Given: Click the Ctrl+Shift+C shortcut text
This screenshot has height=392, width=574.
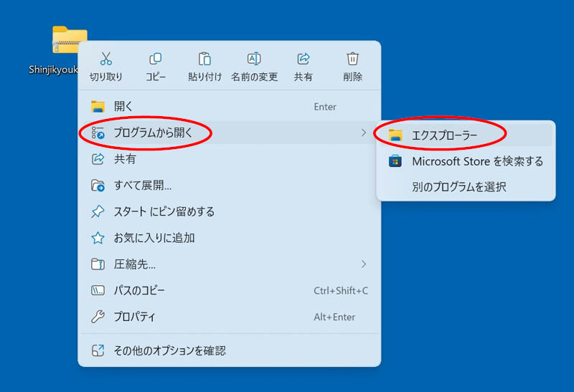Looking at the screenshot, I should point(341,291).
